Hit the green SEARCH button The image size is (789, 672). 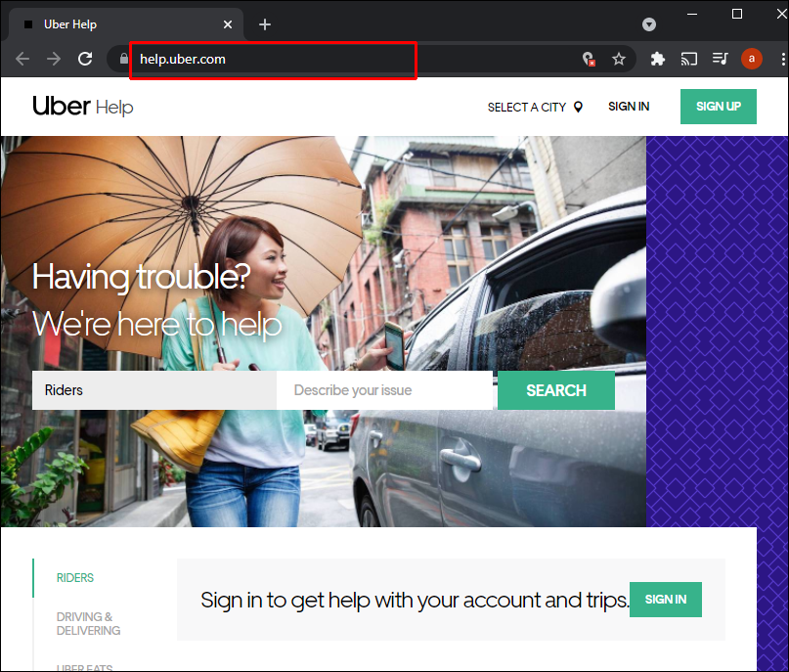(556, 390)
